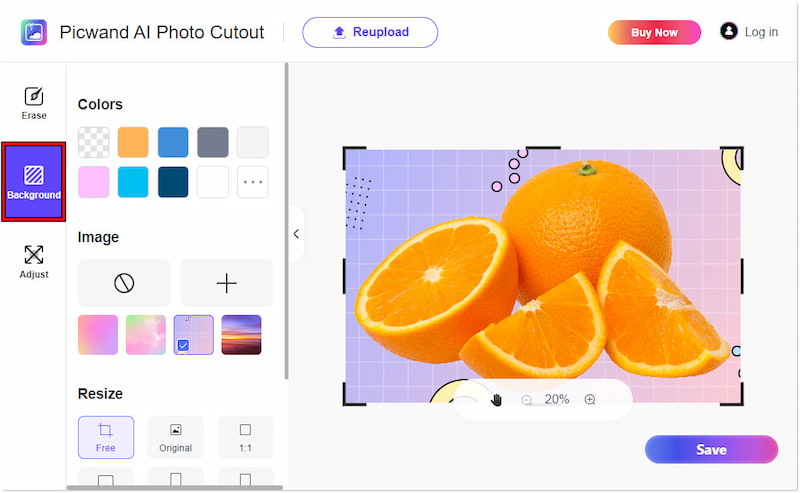Select the pink-purple gradient background thumbnail
Viewport: 800px width, 493px height.
(x=98, y=335)
